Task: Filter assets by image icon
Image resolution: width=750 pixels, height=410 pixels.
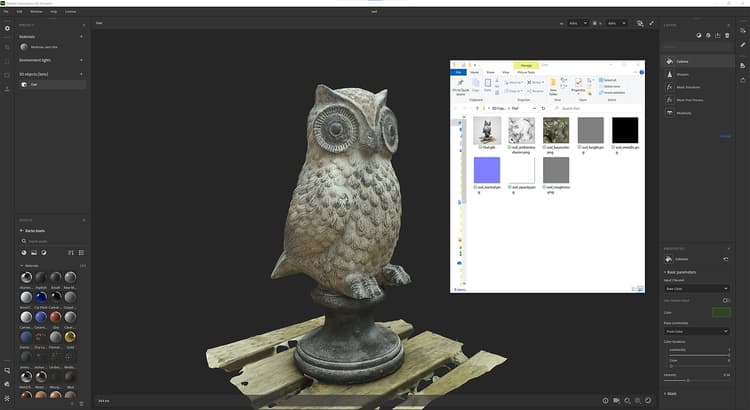Action: coord(34,253)
